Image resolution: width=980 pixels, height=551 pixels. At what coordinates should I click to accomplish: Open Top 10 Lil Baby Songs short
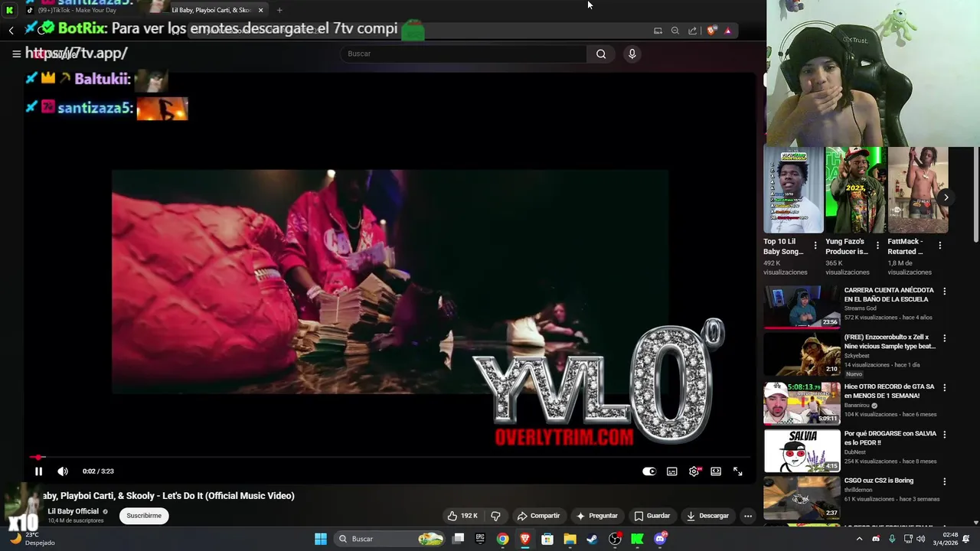click(x=793, y=190)
